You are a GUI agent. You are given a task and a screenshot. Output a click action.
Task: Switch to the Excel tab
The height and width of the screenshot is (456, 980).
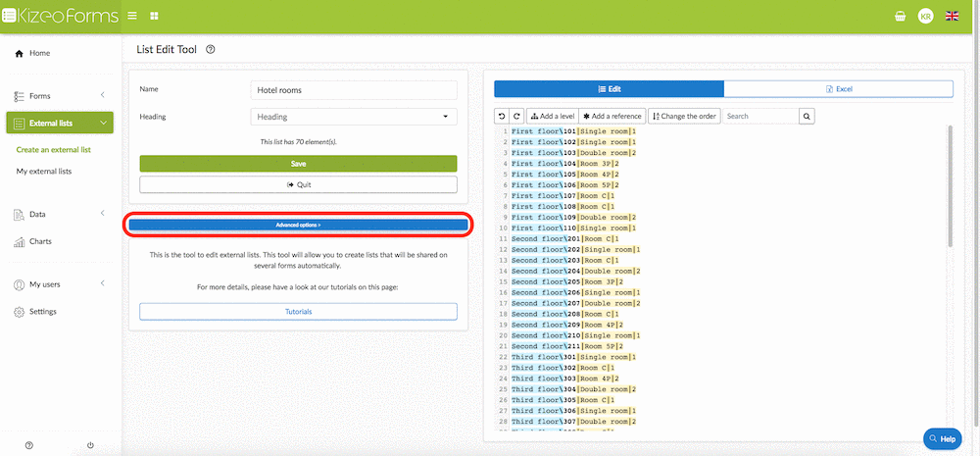[x=839, y=89]
